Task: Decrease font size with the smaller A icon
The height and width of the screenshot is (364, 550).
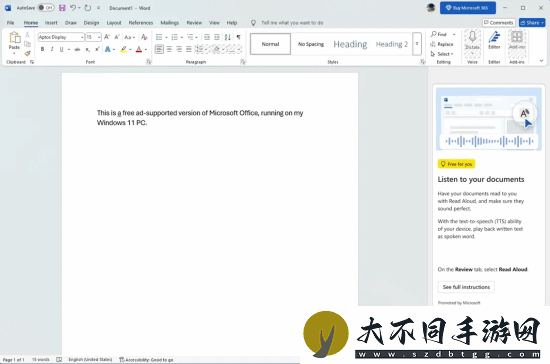Action: 117,37
